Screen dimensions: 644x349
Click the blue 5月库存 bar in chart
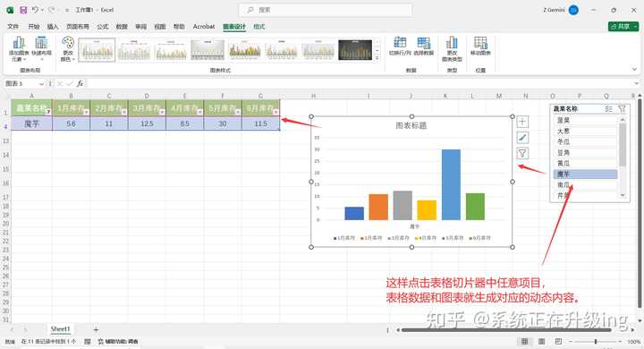click(x=451, y=184)
